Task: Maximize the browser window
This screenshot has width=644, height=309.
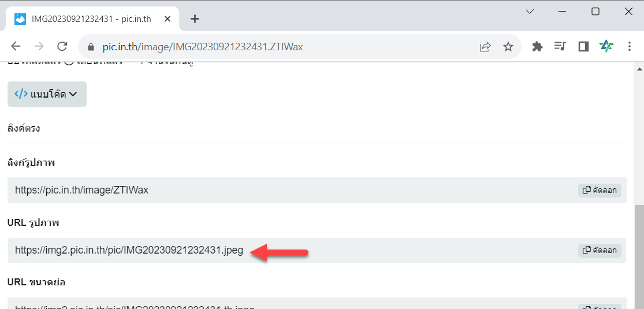Action: tap(595, 12)
